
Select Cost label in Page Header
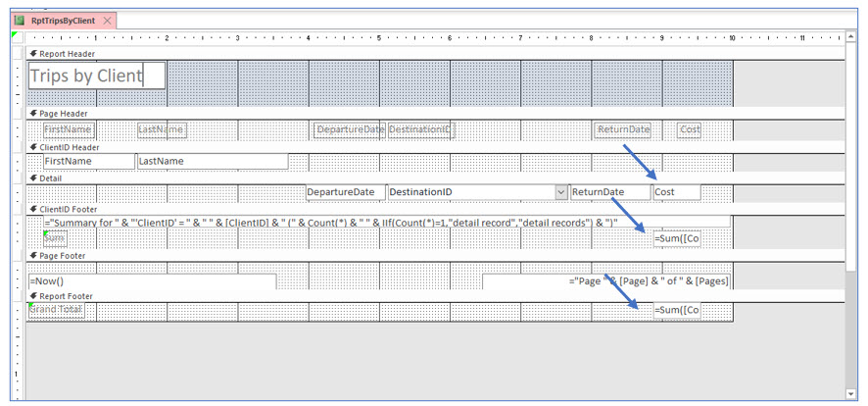pyautogui.click(x=690, y=130)
